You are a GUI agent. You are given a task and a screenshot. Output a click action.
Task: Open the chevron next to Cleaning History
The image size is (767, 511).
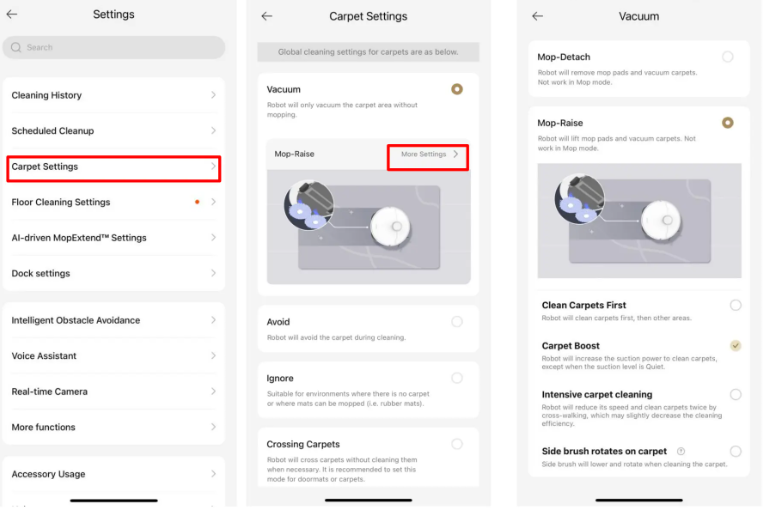click(213, 95)
